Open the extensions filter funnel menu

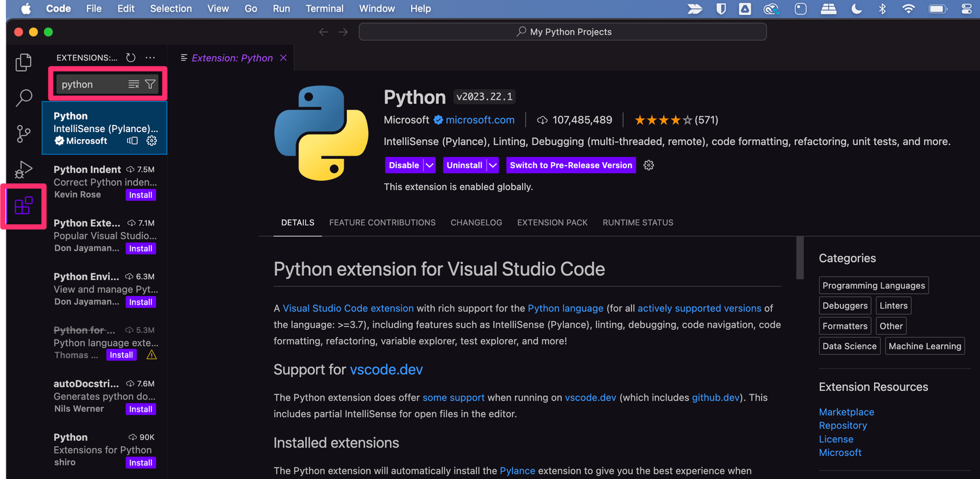(150, 84)
